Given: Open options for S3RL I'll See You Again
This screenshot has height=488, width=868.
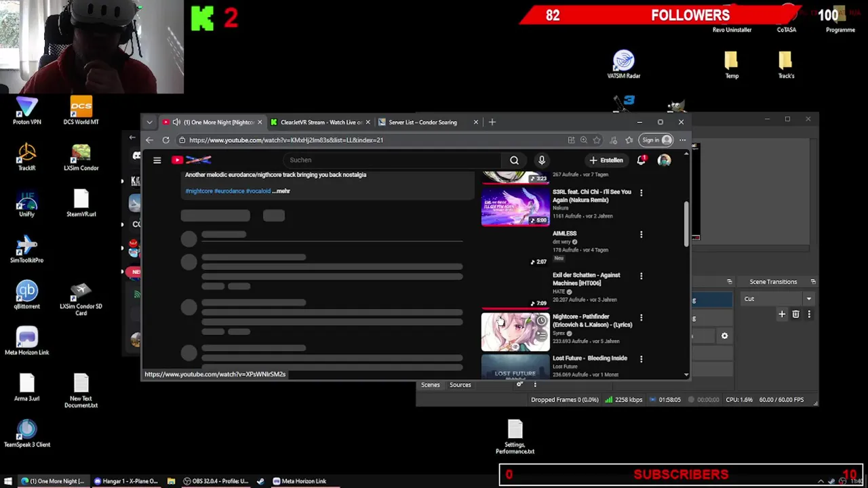Looking at the screenshot, I should 641,192.
